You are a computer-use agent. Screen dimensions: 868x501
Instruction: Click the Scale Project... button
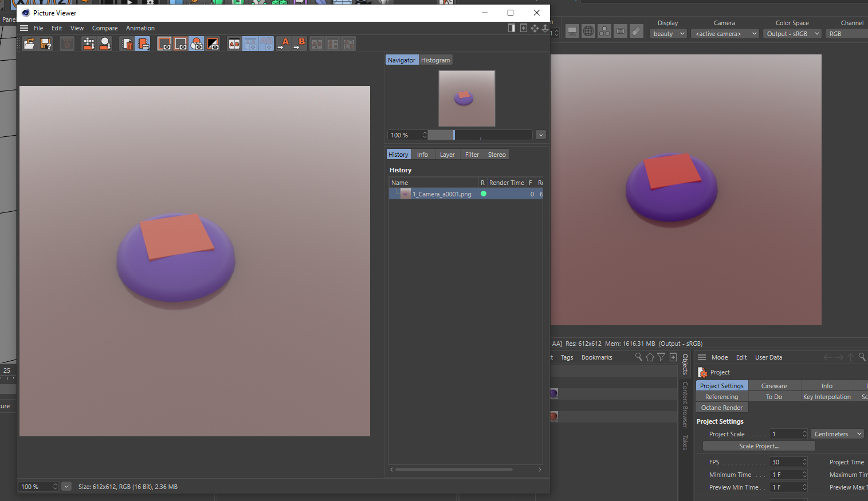pos(759,446)
